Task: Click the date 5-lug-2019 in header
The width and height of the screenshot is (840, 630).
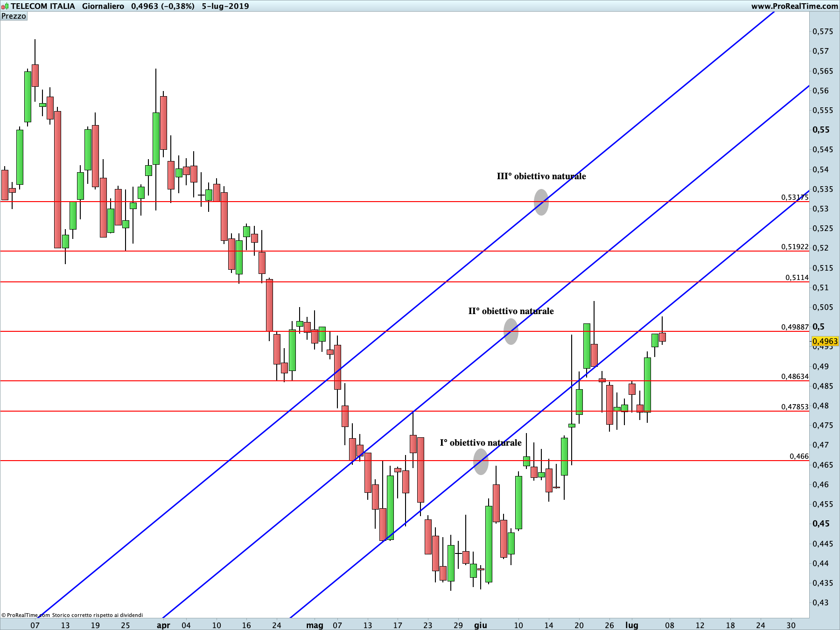Action: pyautogui.click(x=225, y=6)
